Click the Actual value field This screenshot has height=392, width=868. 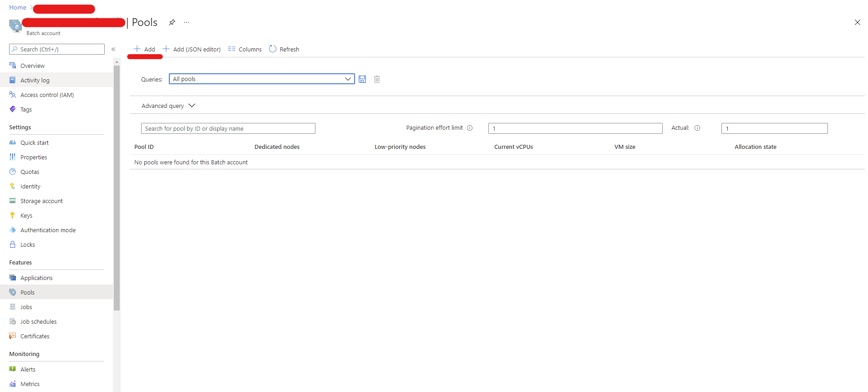774,128
